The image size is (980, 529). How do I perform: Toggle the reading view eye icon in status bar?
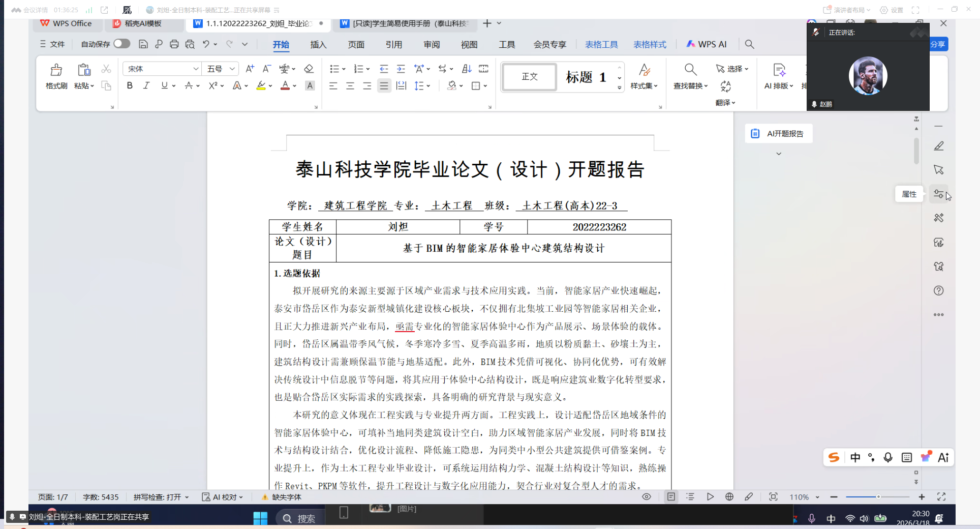[646, 497]
